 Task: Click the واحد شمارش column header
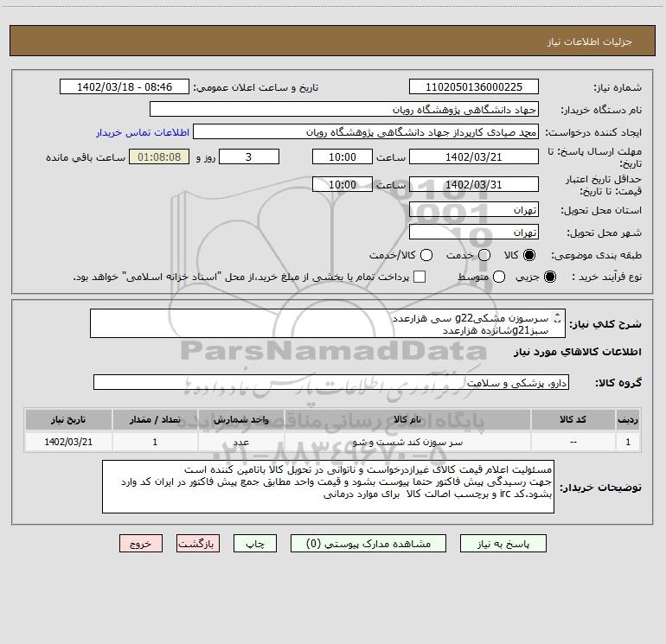[x=240, y=419]
